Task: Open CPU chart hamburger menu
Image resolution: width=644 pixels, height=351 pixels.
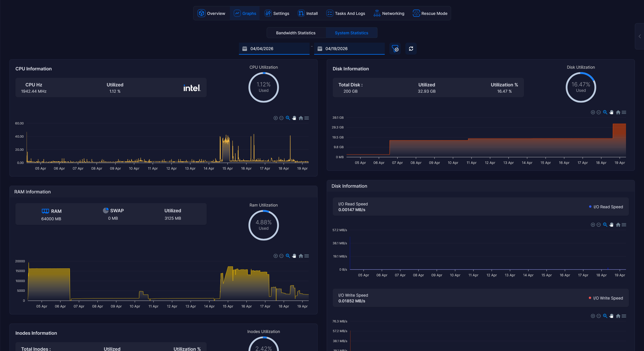Action: pos(307,118)
